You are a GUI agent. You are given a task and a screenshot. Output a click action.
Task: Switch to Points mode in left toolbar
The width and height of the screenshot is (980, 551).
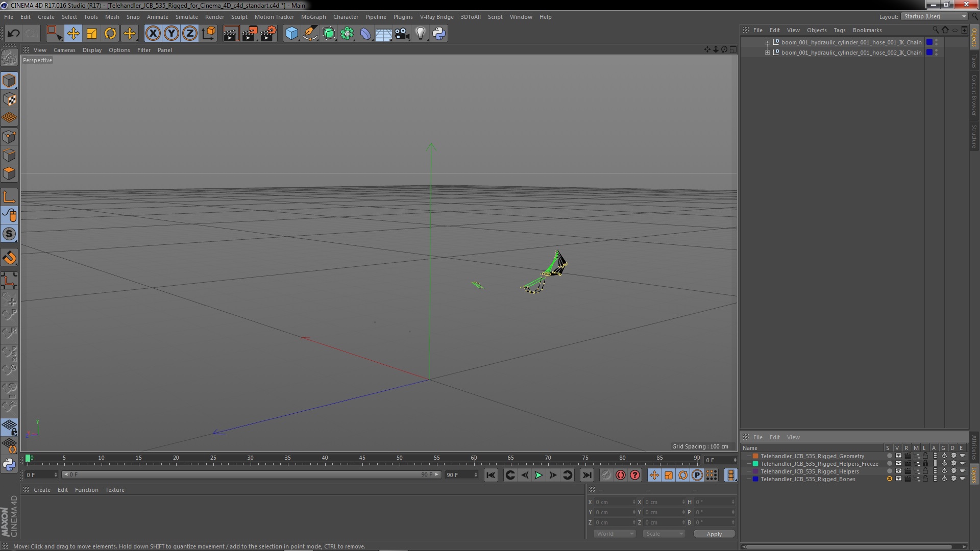(9, 137)
